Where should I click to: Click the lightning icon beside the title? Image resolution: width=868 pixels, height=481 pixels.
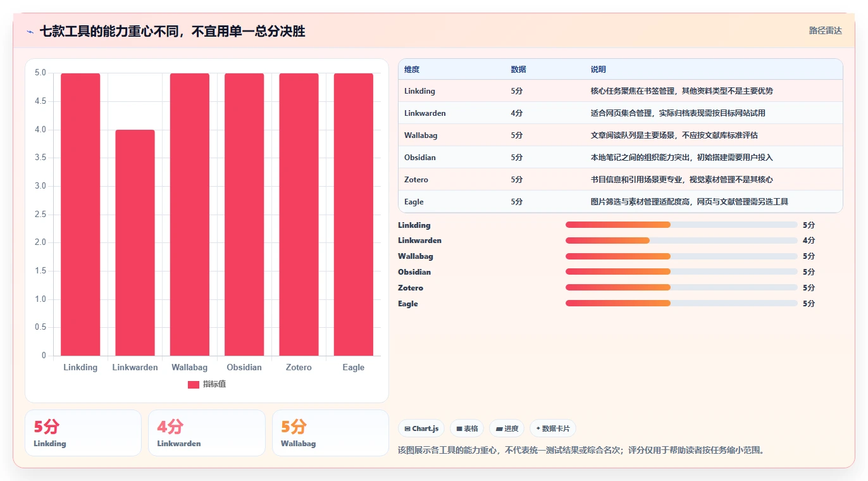(x=30, y=32)
